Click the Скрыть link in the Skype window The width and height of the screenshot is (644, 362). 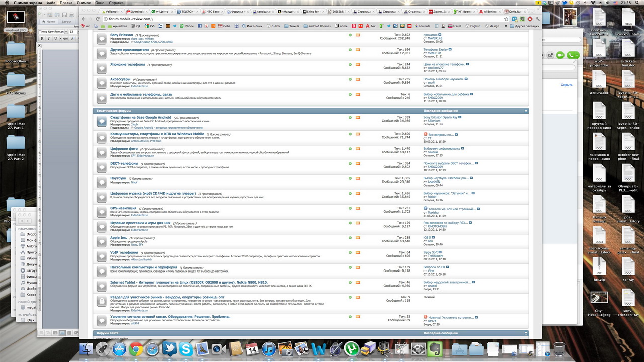(567, 85)
